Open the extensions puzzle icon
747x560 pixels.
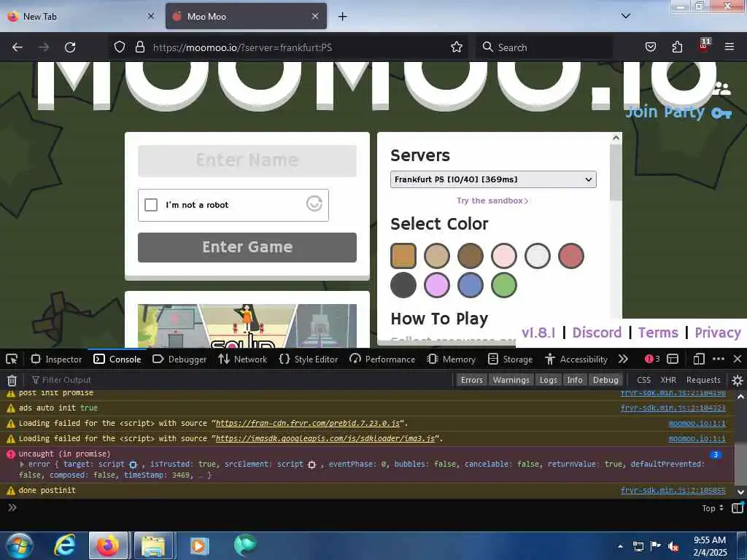pos(677,47)
